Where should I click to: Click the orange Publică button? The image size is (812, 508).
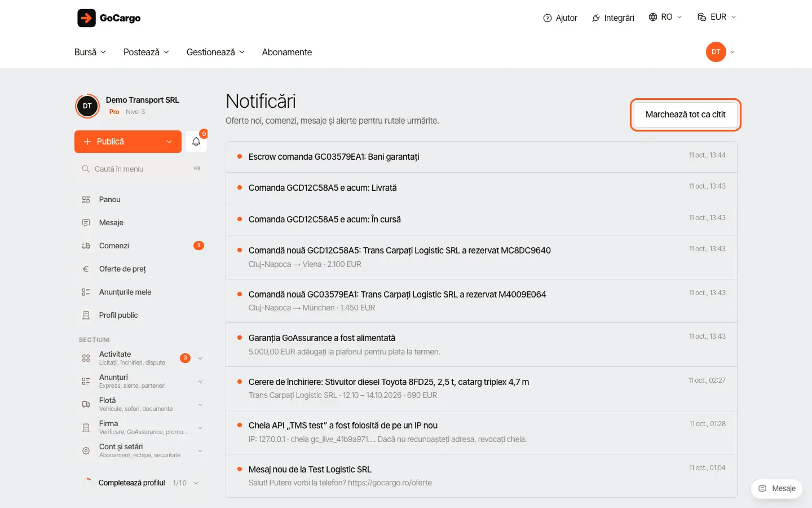(x=128, y=142)
